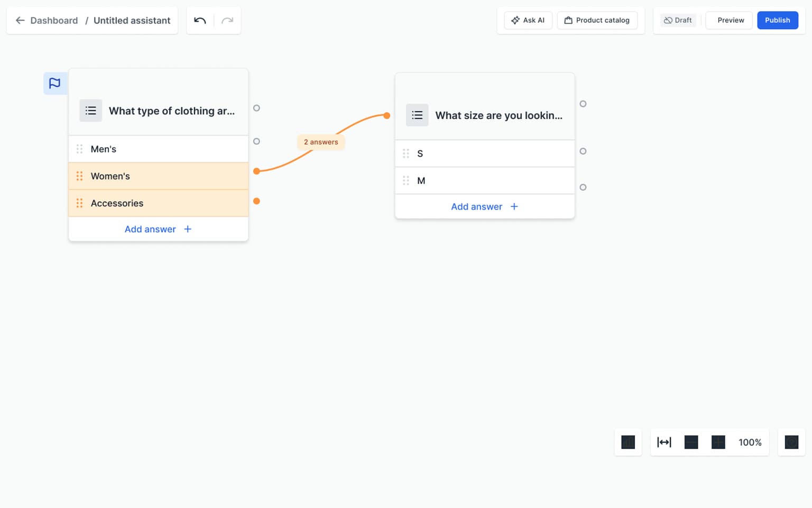This screenshot has width=812, height=508.
Task: Publish the assistant
Action: 777,20
